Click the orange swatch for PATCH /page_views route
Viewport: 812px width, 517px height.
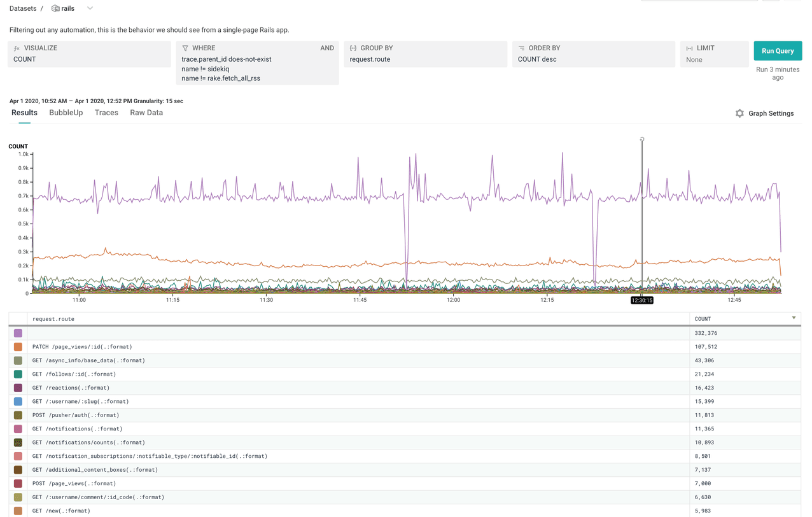coord(18,346)
